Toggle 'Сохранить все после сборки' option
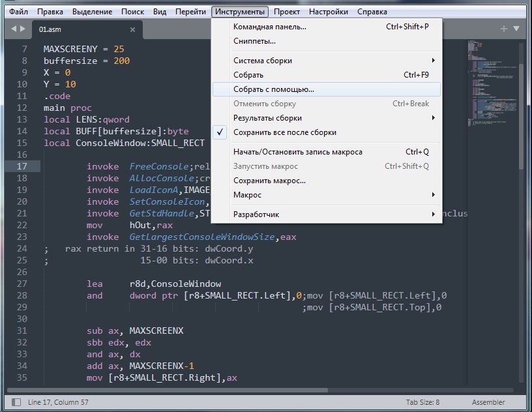Image resolution: width=532 pixels, height=412 pixels. click(x=285, y=132)
